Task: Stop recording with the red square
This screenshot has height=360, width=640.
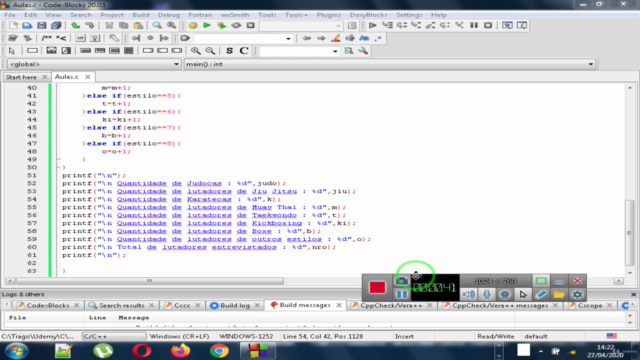Action: pyautogui.click(x=377, y=287)
